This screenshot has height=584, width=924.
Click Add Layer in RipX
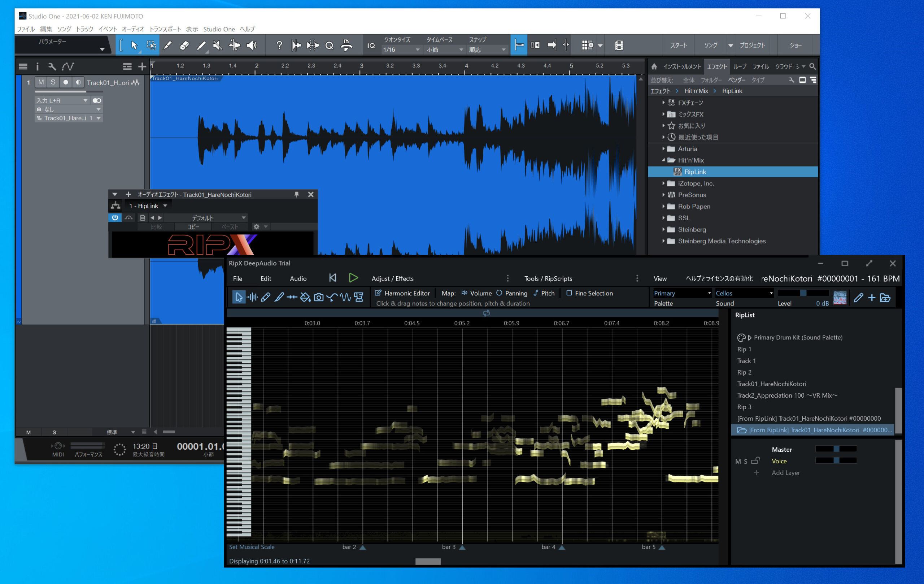[785, 473]
